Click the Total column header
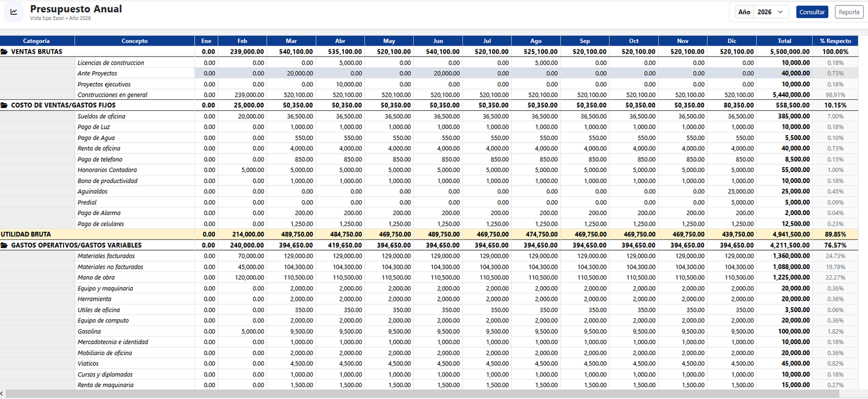868x399 pixels. pos(784,41)
